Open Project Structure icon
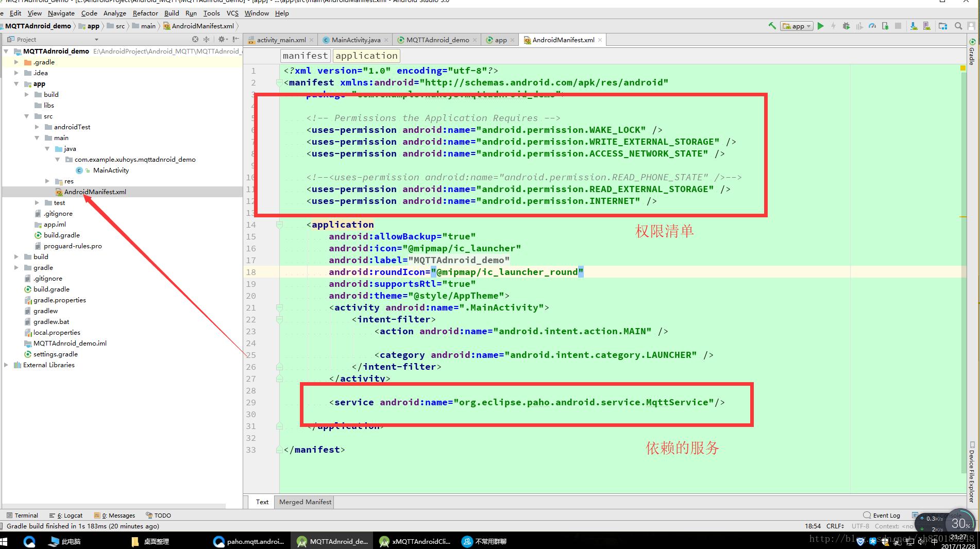Viewport: 980px width, 549px height. point(943,26)
